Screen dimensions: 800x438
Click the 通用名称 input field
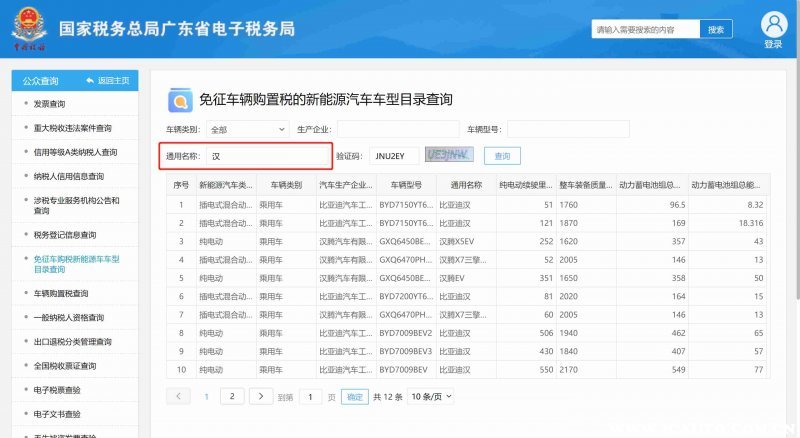[266, 156]
